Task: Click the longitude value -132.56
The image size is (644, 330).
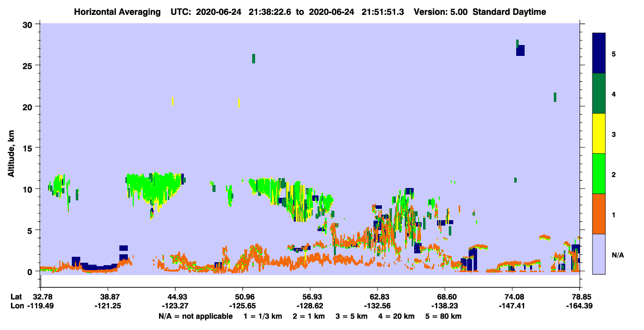Action: (x=377, y=306)
